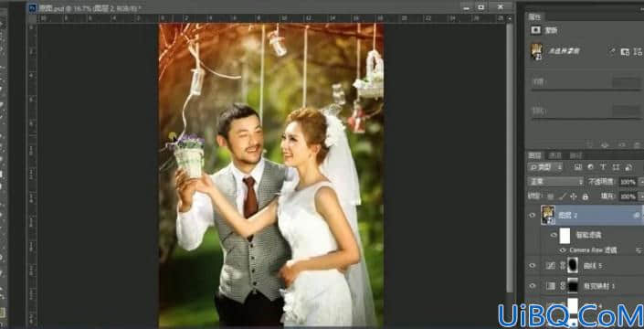The width and height of the screenshot is (644, 329).
Task: Switch to the 通道 Channels tab
Action: coord(555,155)
